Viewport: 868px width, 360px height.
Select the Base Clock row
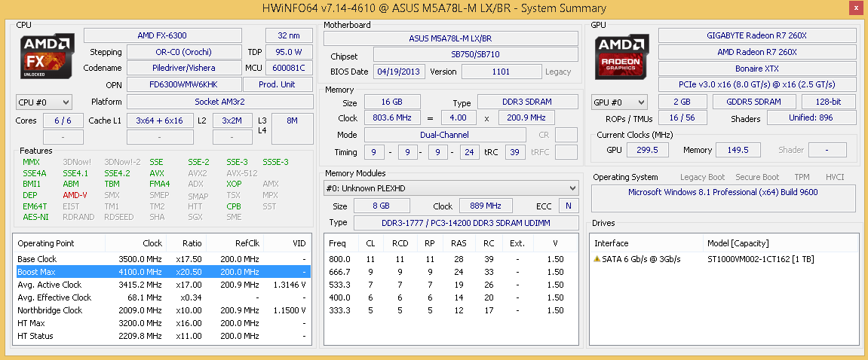coord(161,259)
